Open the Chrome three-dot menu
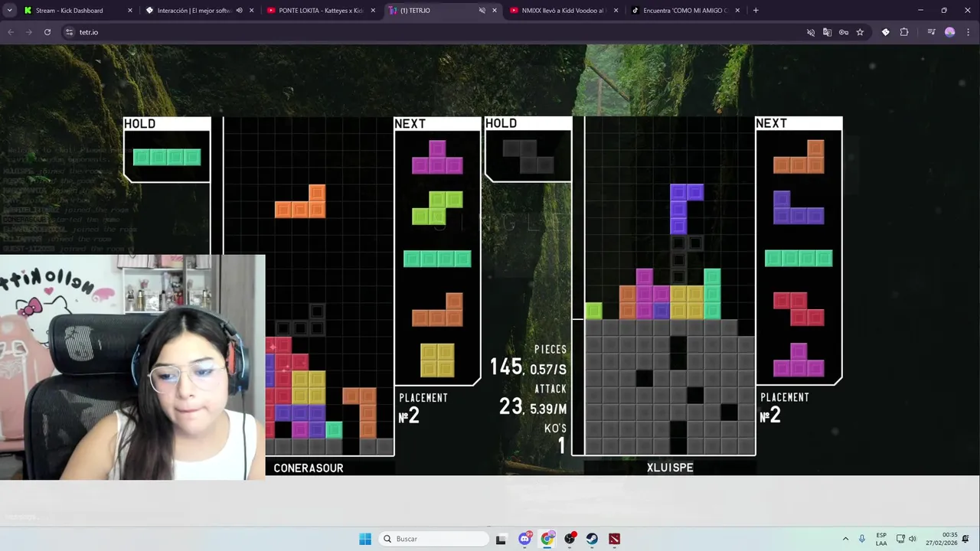Screen dimensions: 980x551 coord(968,32)
